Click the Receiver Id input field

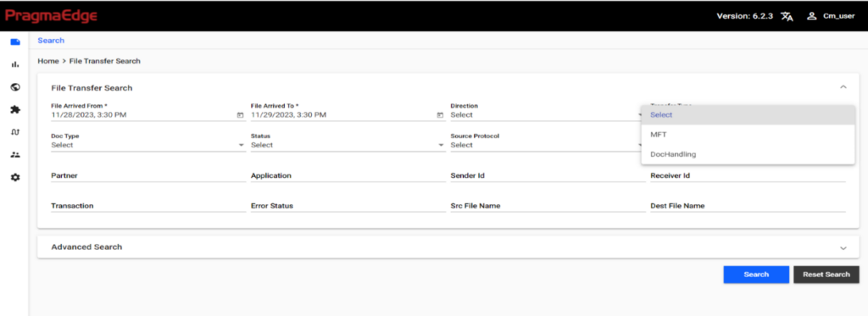[748, 175]
